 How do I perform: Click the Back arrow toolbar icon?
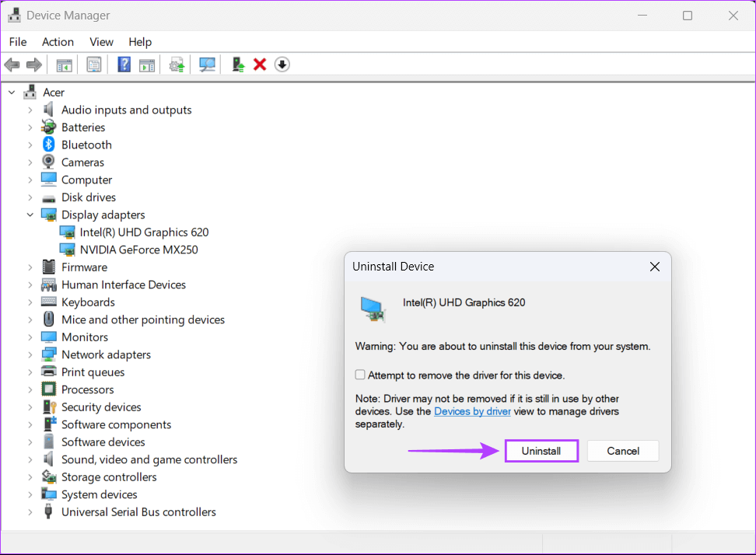(x=12, y=65)
